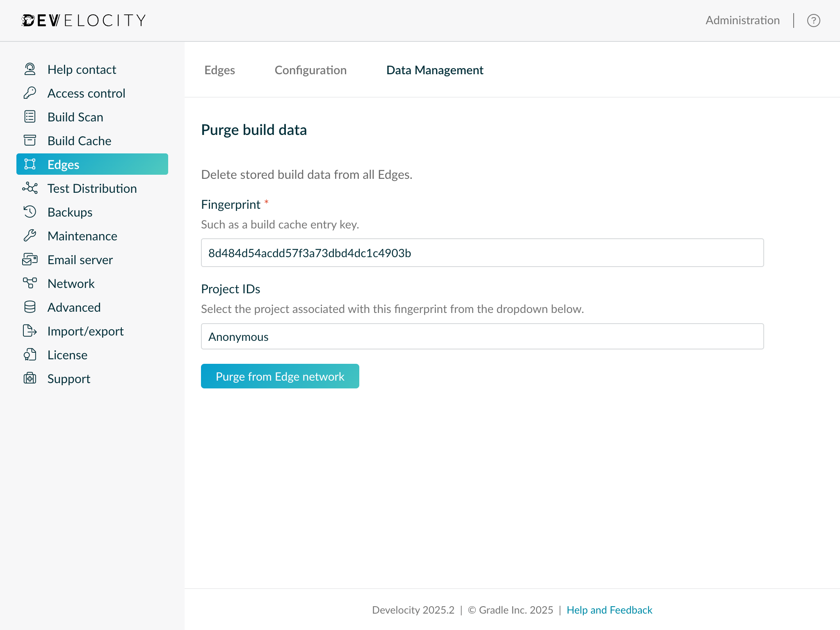
Task: Open Support via the toolbox icon
Action: pos(29,378)
